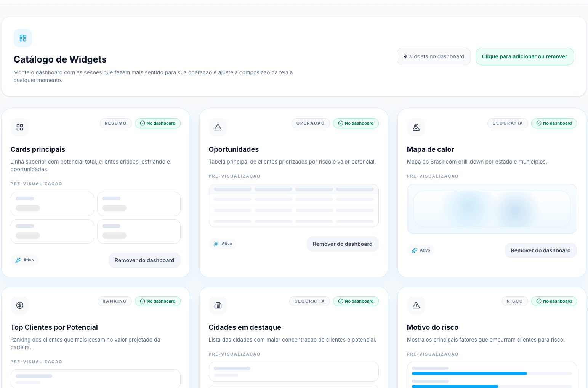Click the Cards principais grid icon
The image size is (588, 388).
pyautogui.click(x=20, y=127)
